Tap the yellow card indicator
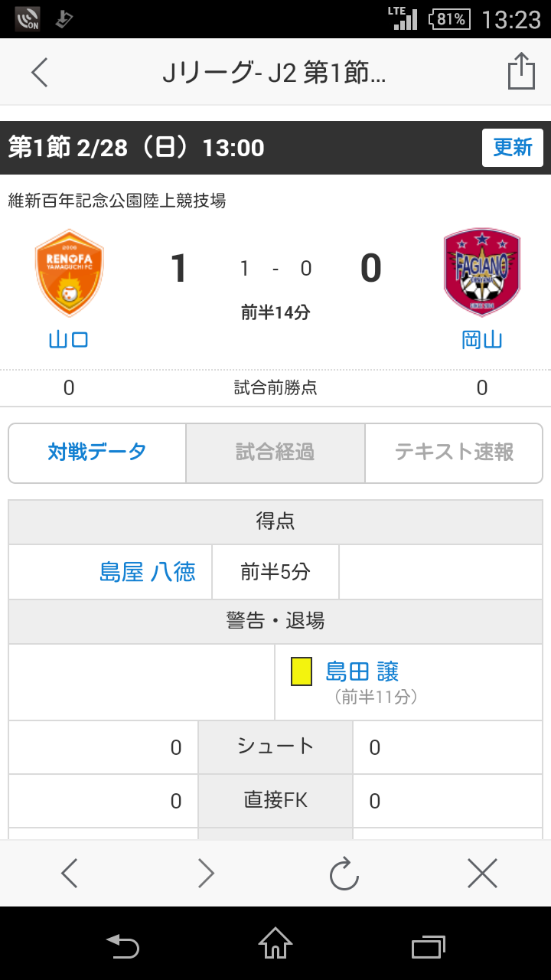Image resolution: width=551 pixels, height=980 pixels. 302,671
